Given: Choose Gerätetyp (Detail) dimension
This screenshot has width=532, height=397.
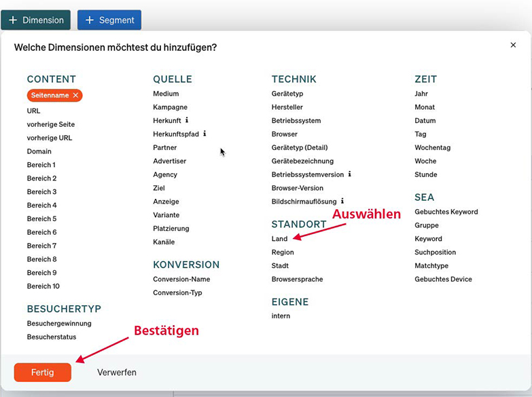Looking at the screenshot, I should pos(300,147).
